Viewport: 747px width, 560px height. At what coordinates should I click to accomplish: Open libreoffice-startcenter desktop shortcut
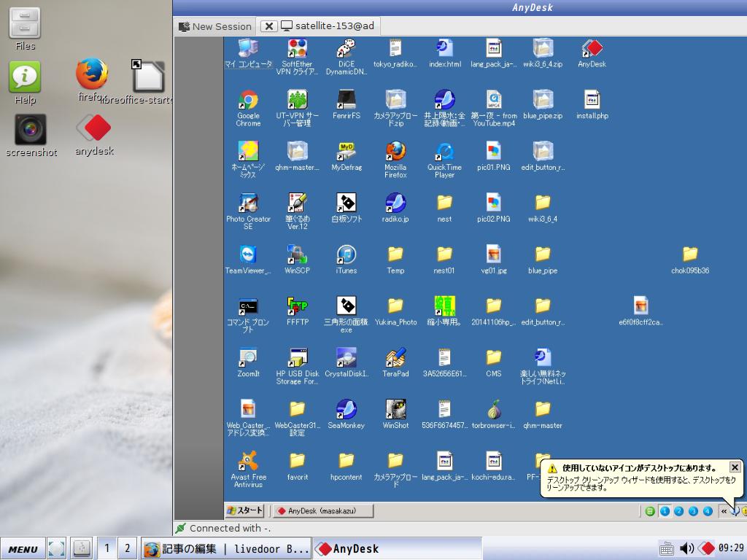click(148, 82)
